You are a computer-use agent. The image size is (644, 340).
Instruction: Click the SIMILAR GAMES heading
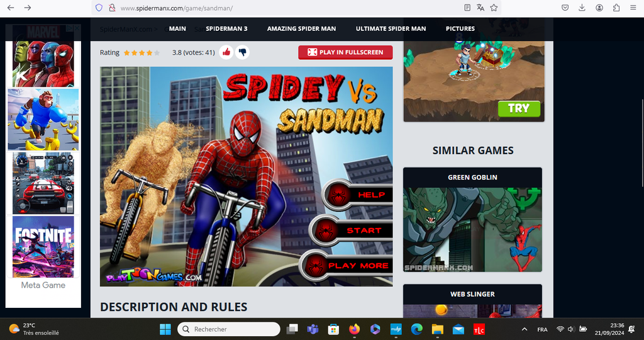coord(473,150)
